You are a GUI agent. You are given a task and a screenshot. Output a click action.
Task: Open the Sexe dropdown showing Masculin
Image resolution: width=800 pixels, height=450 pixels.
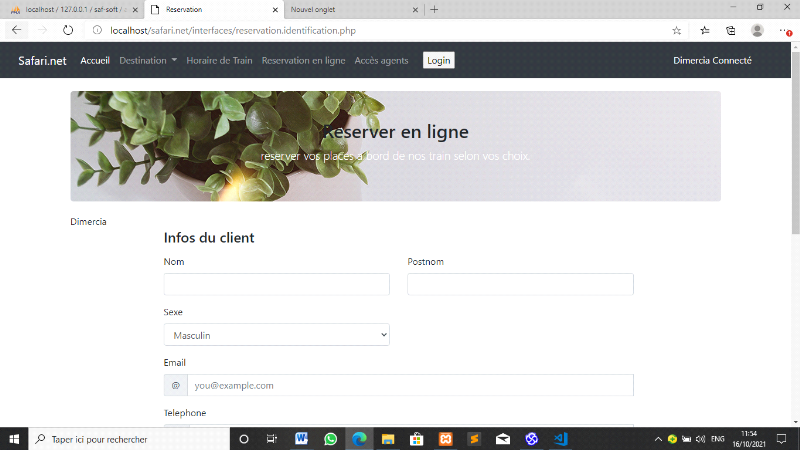point(277,335)
